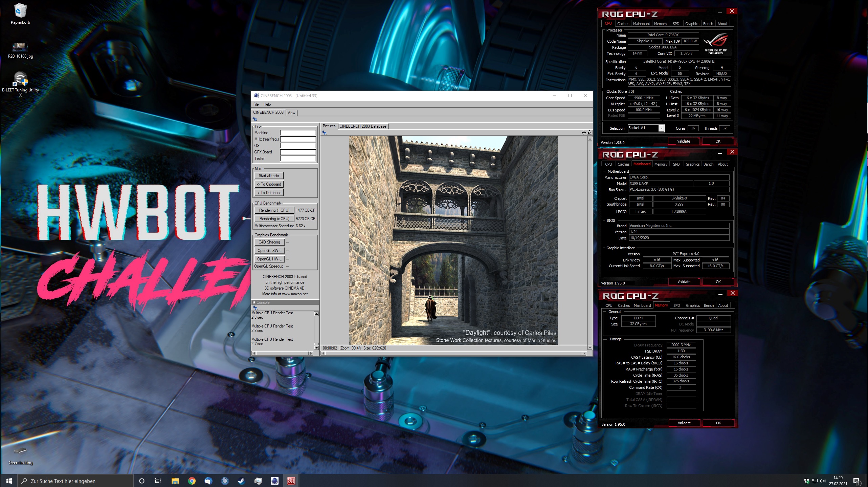Open the File menu in Cinebench
Screen dimensions: 868x487
(256, 104)
